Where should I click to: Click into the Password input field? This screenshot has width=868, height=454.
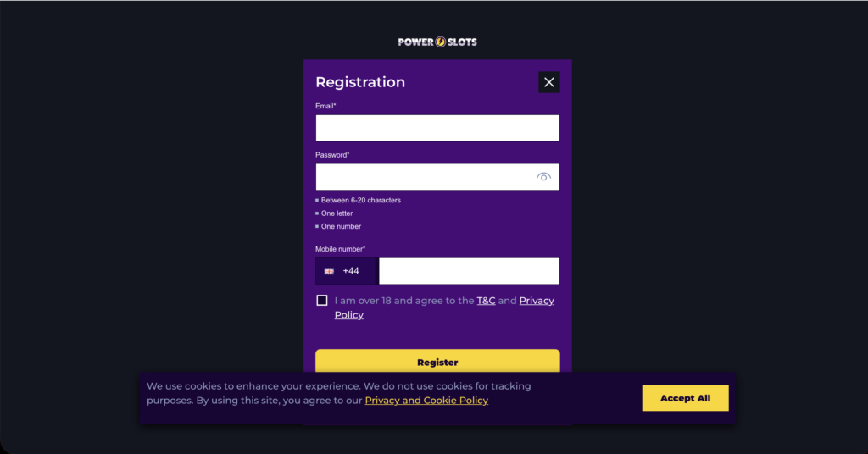(x=424, y=177)
